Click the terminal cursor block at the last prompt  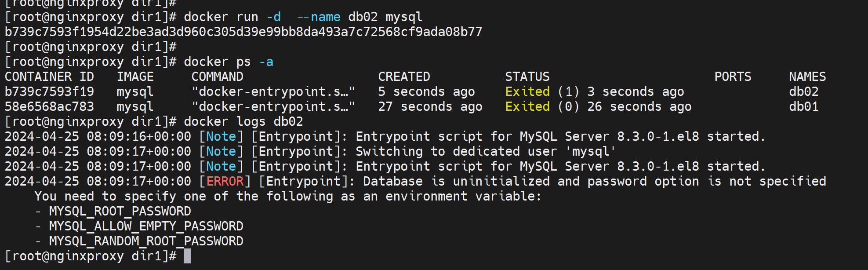[187, 256]
